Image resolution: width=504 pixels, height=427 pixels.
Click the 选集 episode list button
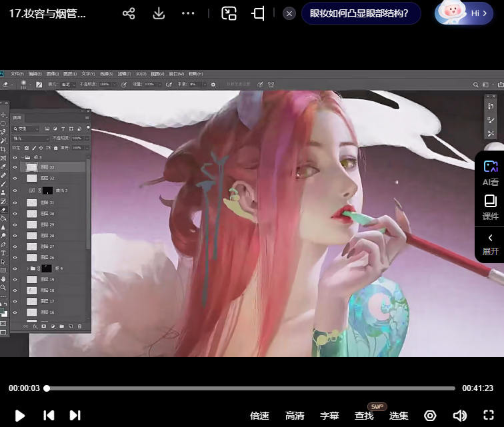[x=399, y=416]
